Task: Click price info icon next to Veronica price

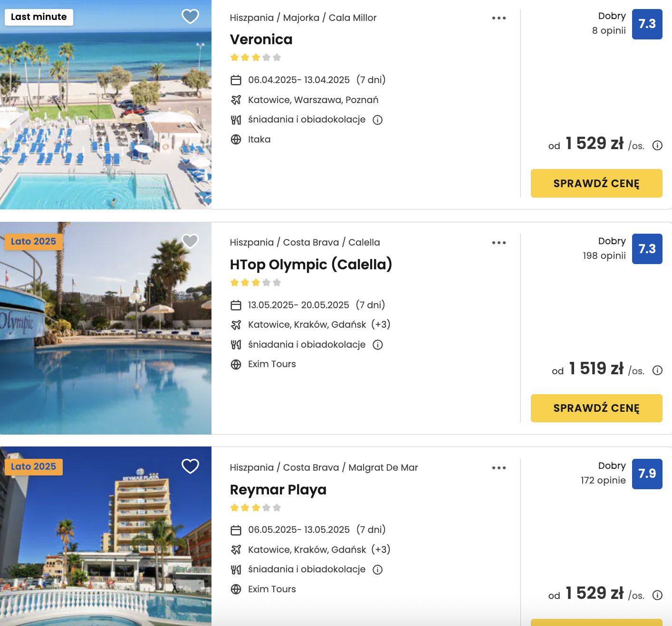Action: coord(657,145)
